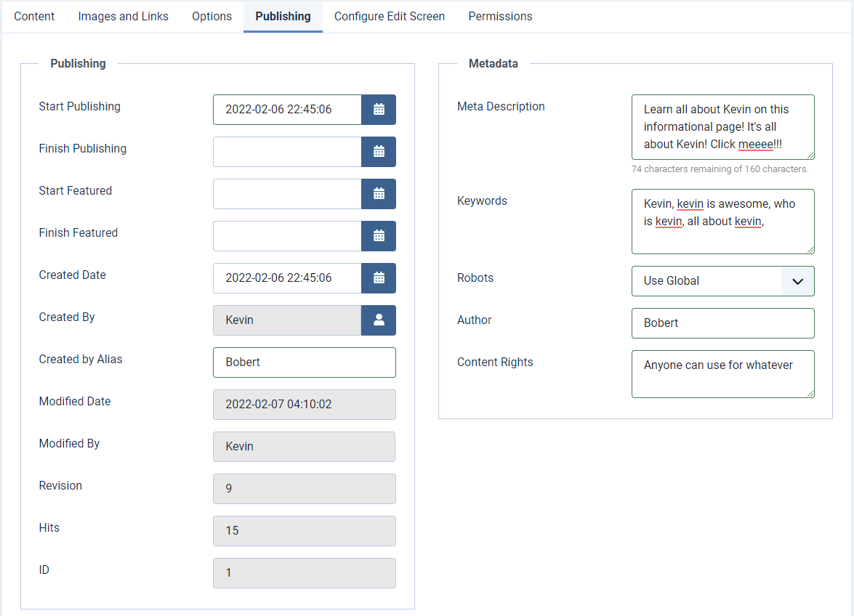Click the empty Start Featured date field
The image size is (854, 616).
287,194
